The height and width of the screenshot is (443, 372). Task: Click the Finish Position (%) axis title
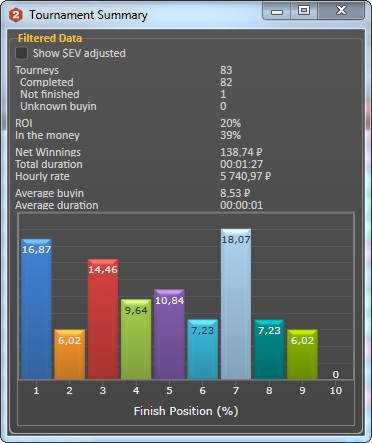[x=186, y=411]
